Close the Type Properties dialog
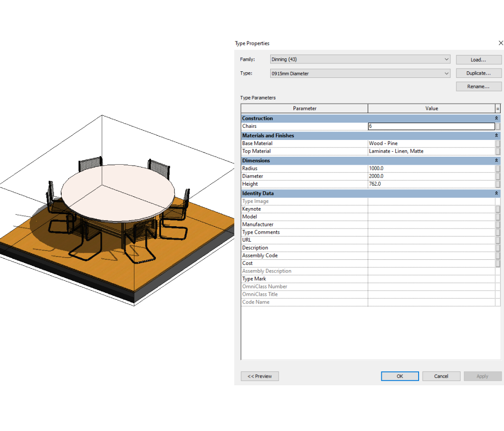The image size is (504, 431). tap(501, 43)
